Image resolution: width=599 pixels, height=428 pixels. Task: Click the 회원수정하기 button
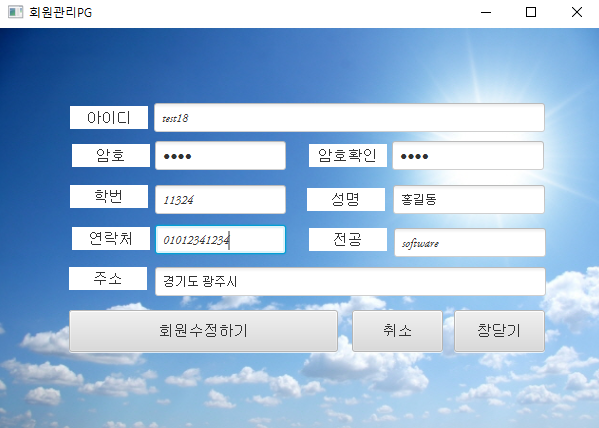[203, 331]
